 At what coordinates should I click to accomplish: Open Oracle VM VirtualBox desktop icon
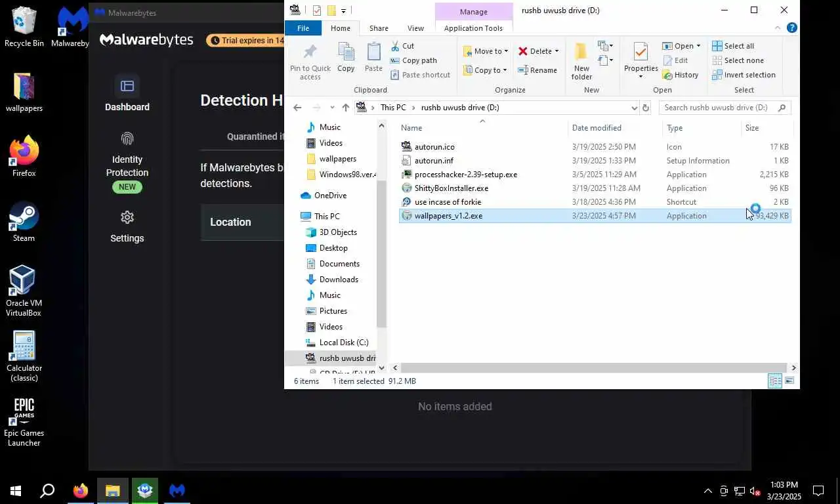[x=24, y=291]
